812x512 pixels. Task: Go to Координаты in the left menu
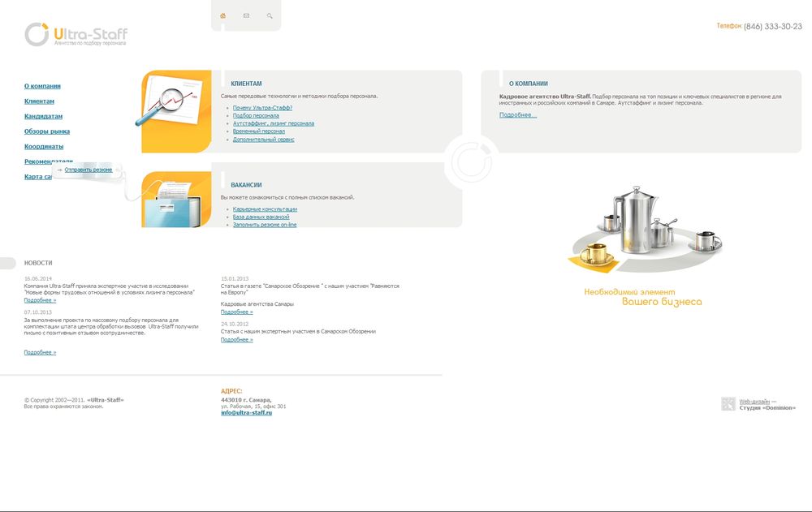tap(43, 147)
